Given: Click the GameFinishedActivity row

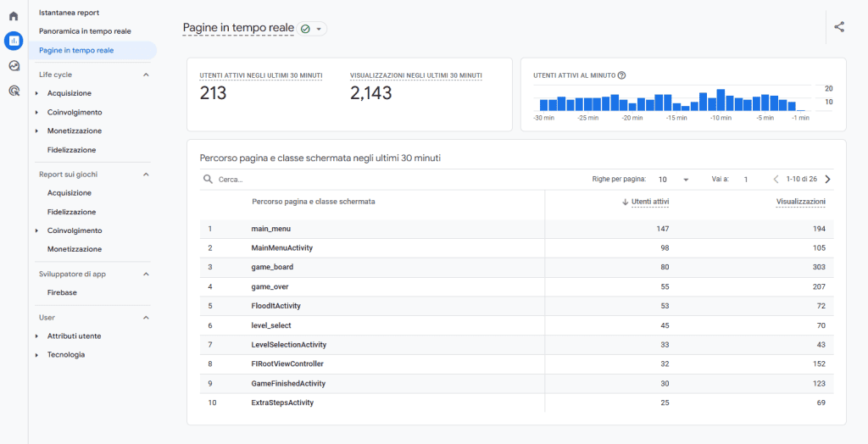Looking at the screenshot, I should click(x=516, y=384).
